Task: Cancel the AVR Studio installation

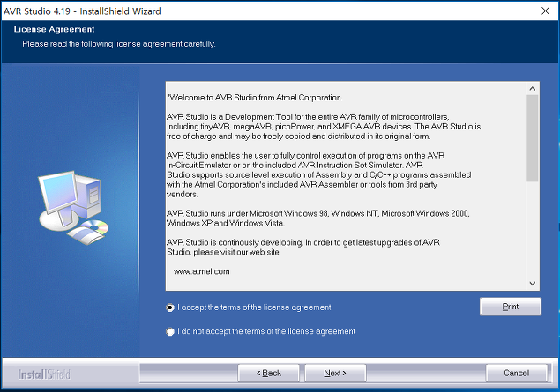Action: point(516,374)
